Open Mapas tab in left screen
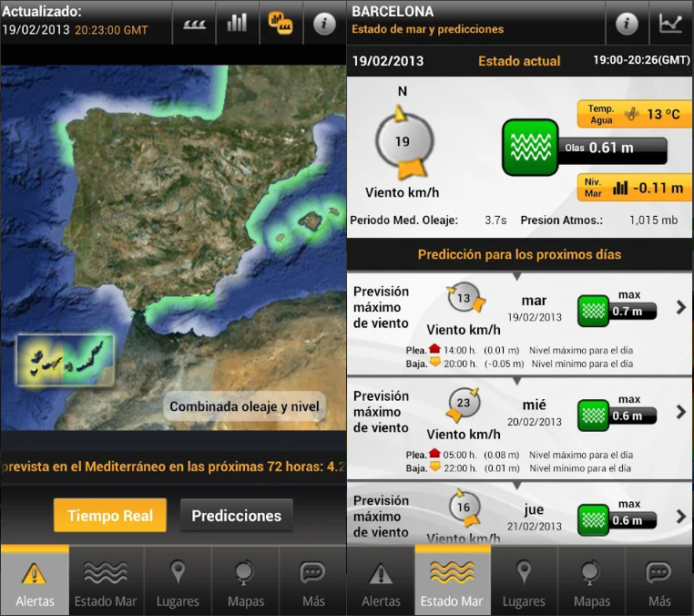 point(246,580)
